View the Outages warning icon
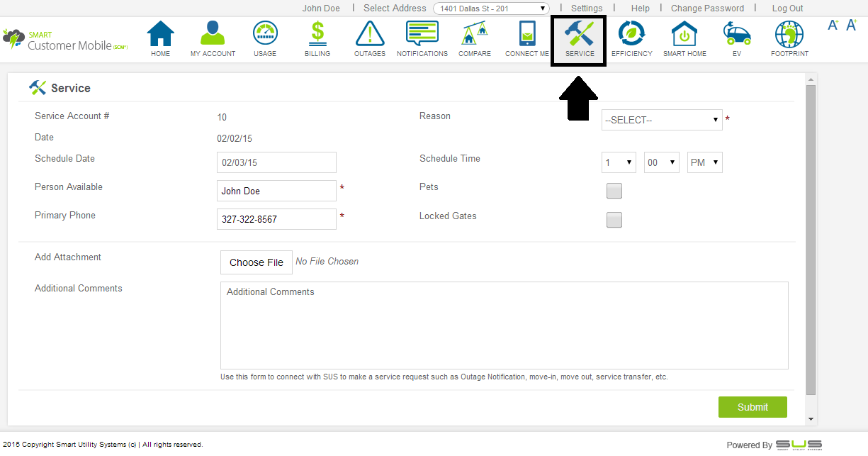This screenshot has width=868, height=456. 370,34
